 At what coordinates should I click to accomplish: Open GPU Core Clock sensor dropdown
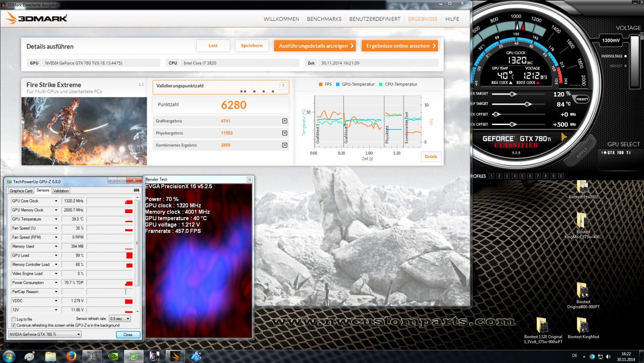[x=56, y=201]
